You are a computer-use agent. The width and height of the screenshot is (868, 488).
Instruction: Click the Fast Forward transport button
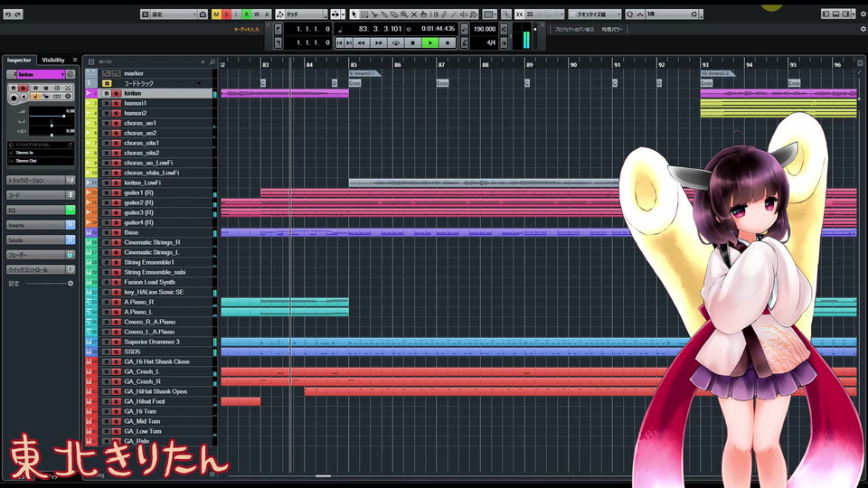tap(378, 42)
